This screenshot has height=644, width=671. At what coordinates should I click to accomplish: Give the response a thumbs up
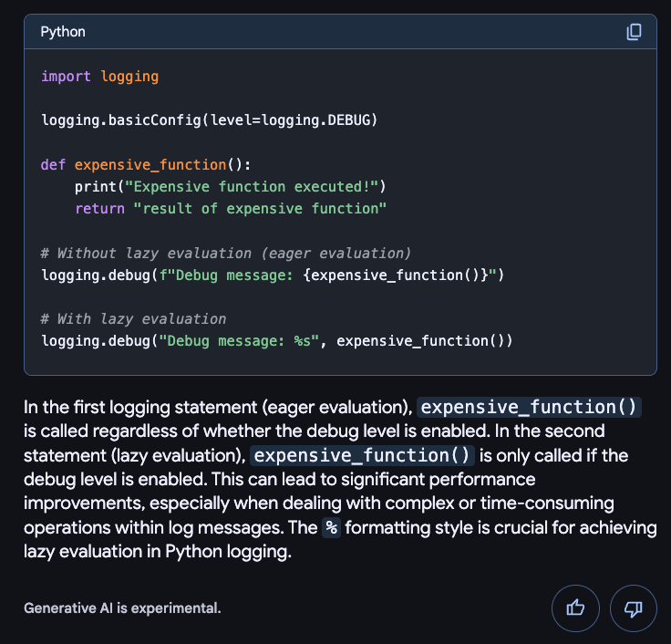pyautogui.click(x=575, y=608)
